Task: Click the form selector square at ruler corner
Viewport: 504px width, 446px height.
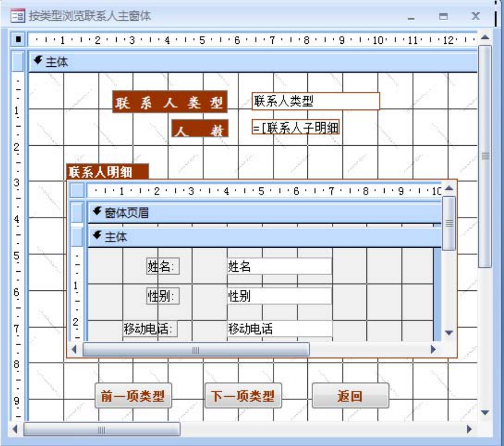Action: (x=19, y=41)
